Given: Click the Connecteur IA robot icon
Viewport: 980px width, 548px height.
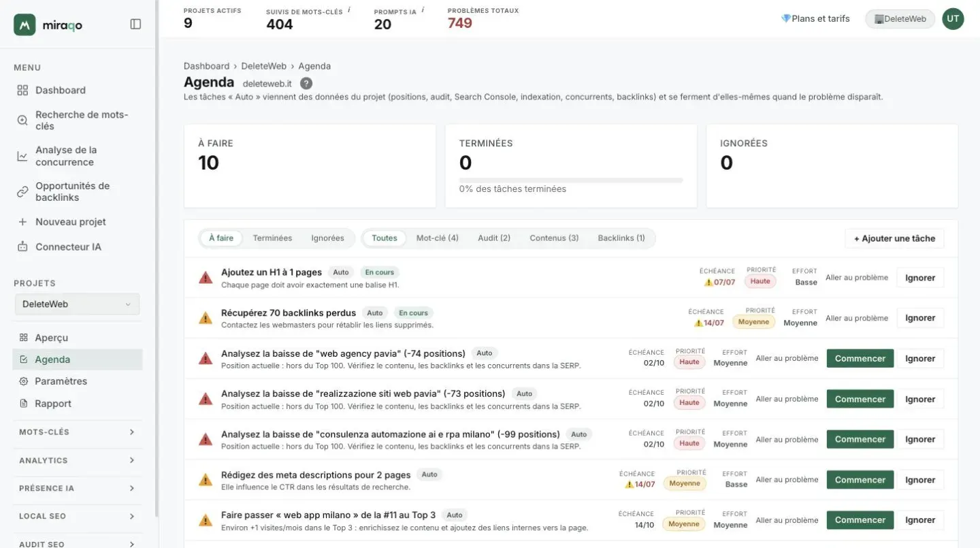Looking at the screenshot, I should click(22, 246).
